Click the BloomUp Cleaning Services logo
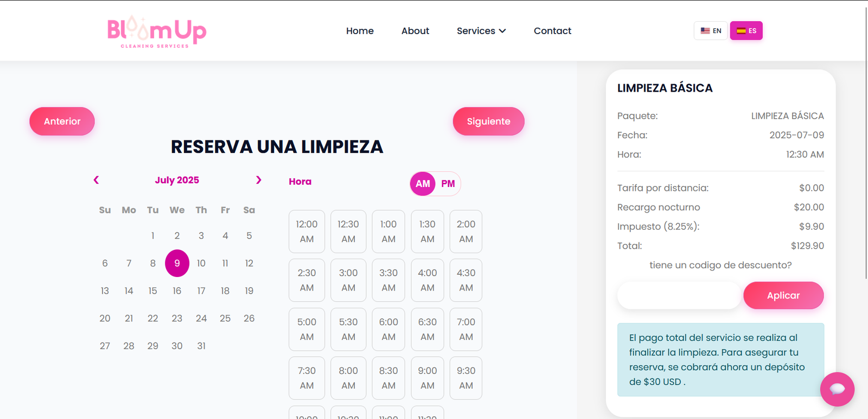Viewport: 868px width, 419px height. [x=157, y=31]
